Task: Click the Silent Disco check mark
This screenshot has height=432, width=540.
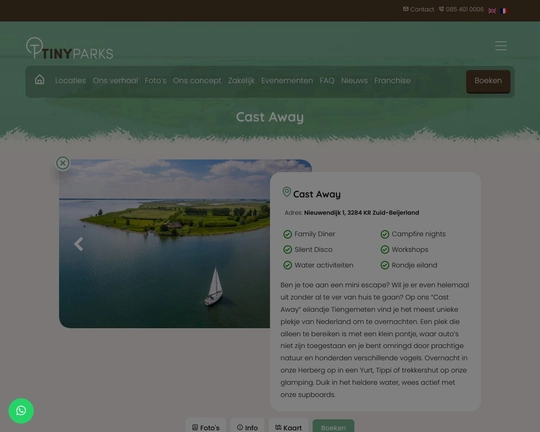Action: (287, 249)
